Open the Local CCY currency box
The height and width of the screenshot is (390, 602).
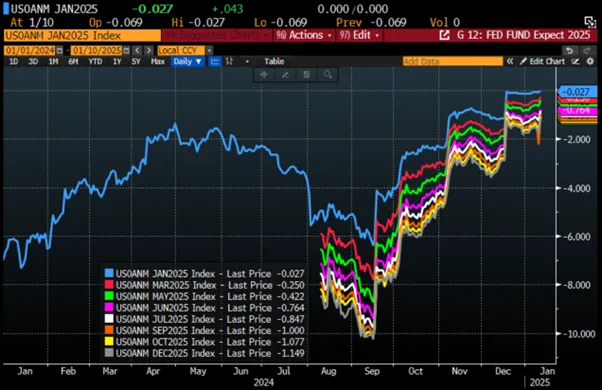(x=181, y=50)
